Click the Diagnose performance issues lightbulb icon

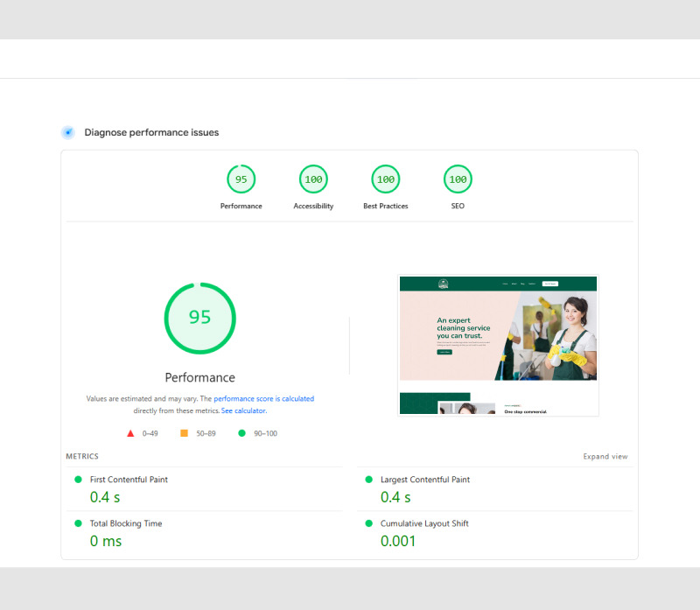(68, 132)
